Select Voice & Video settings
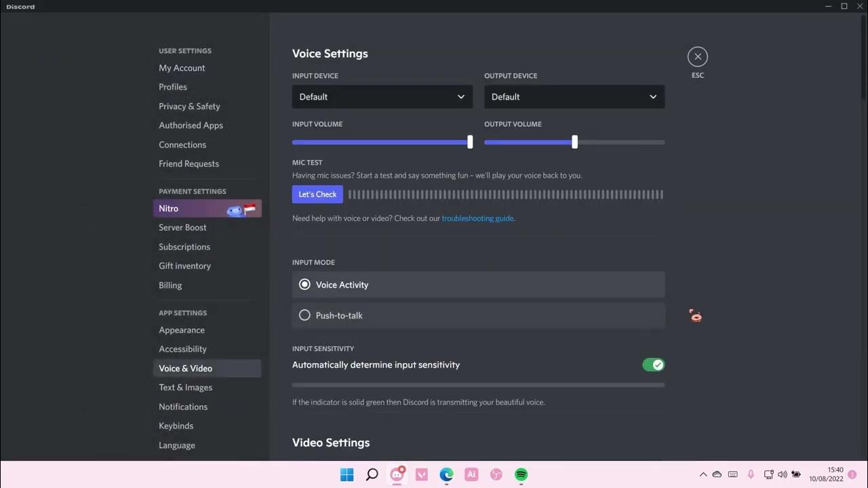868x488 pixels. click(207, 368)
